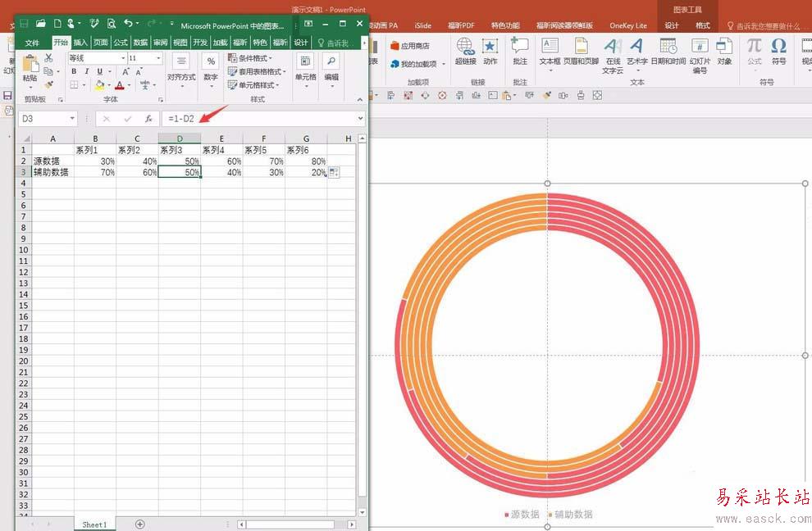Open chart tools 格式 tab in PowerPoint
This screenshot has height=531, width=812.
point(703,25)
